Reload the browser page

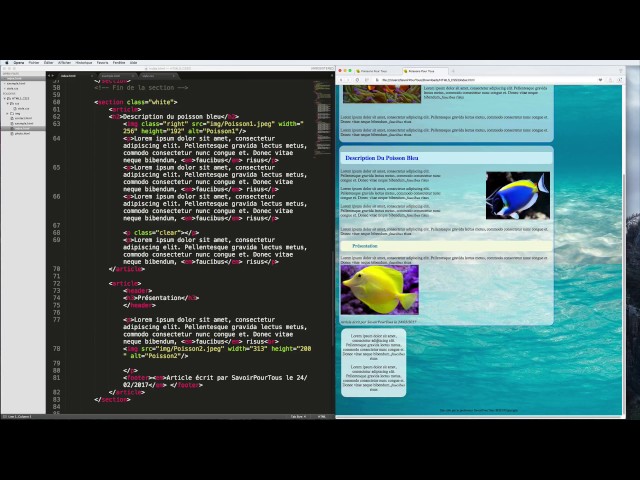pyautogui.click(x=357, y=80)
